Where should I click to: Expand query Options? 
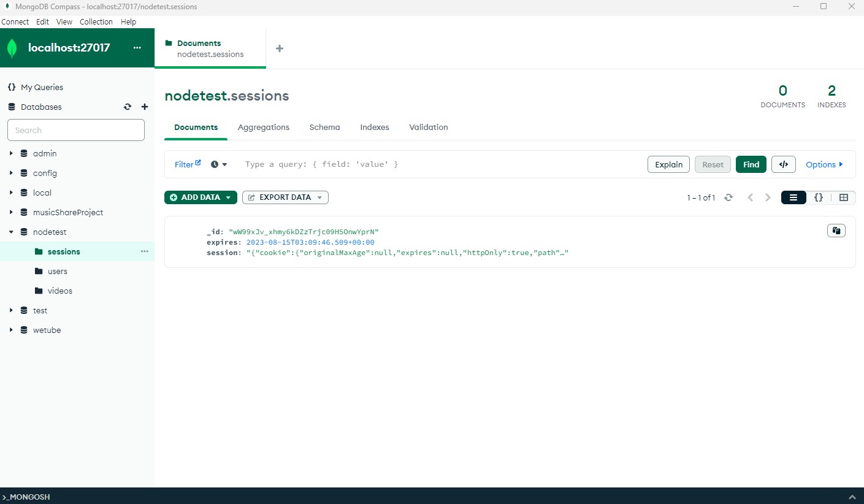click(x=824, y=164)
